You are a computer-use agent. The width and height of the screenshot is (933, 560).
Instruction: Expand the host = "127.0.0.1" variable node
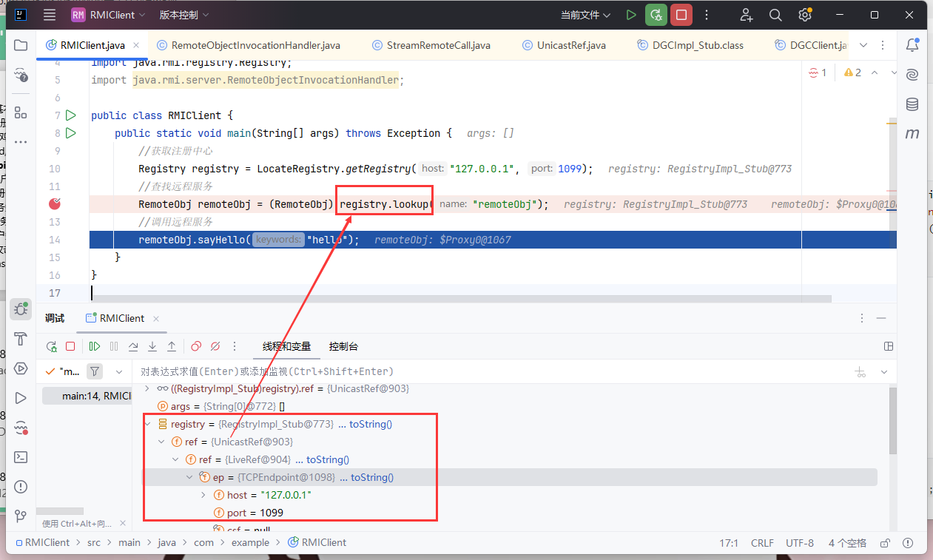tap(204, 495)
